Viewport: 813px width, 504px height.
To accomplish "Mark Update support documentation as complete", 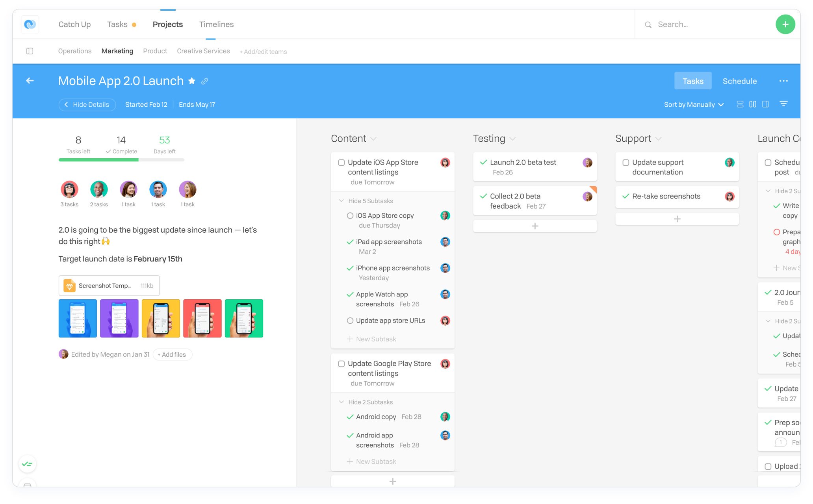I will [x=626, y=163].
